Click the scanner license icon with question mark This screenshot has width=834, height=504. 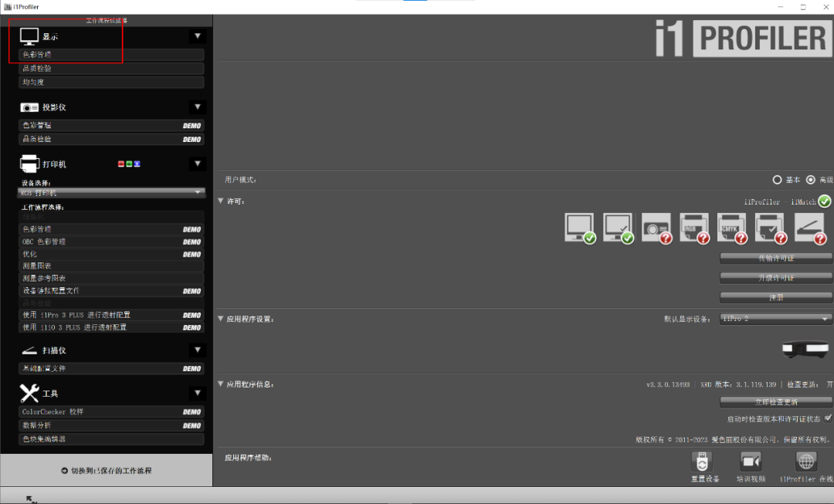pyautogui.click(x=810, y=228)
